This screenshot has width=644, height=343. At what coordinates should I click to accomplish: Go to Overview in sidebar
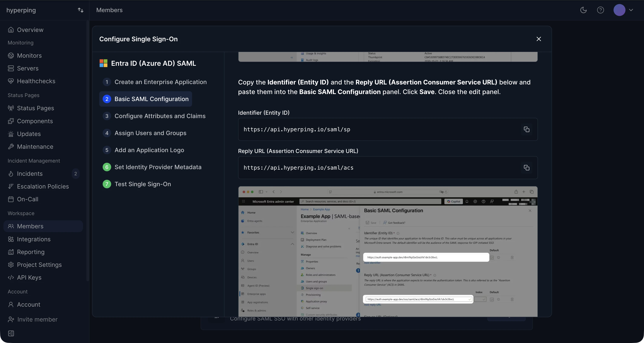tap(30, 30)
